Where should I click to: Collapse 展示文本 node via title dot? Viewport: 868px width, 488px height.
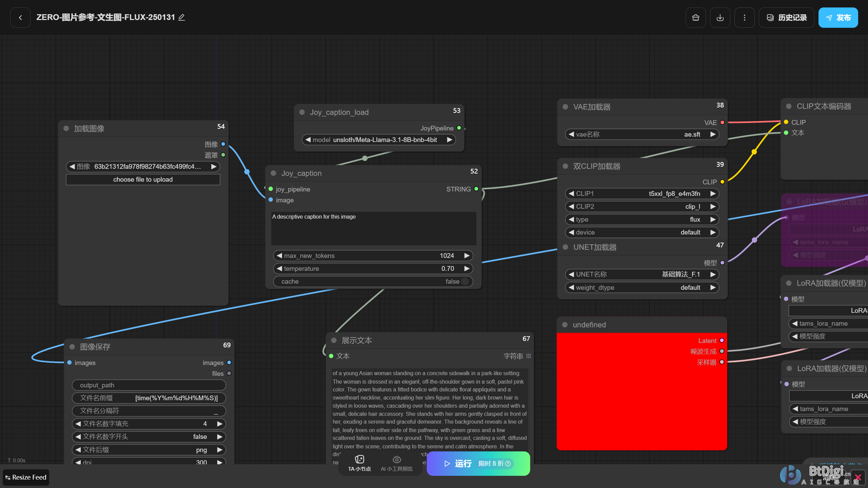point(334,340)
